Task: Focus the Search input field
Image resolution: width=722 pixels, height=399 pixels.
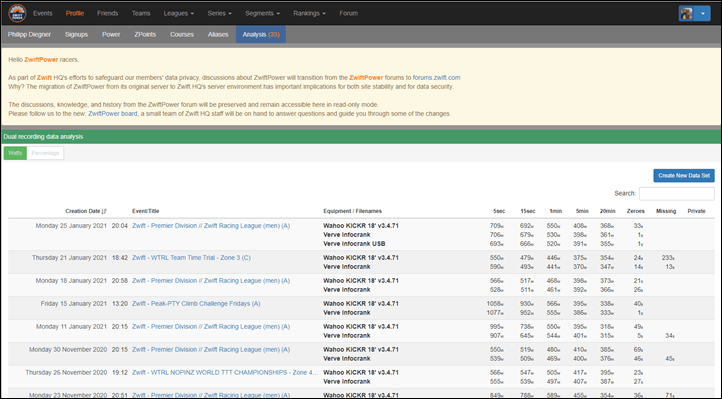Action: 676,194
